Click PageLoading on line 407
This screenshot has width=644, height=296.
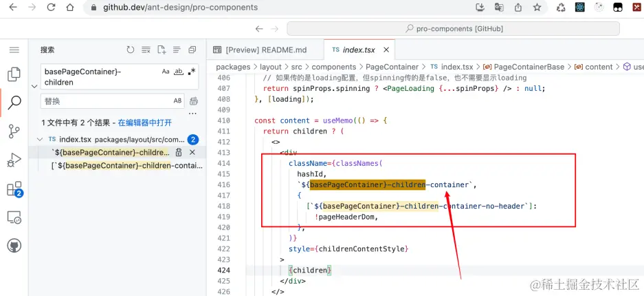pyautogui.click(x=410, y=88)
